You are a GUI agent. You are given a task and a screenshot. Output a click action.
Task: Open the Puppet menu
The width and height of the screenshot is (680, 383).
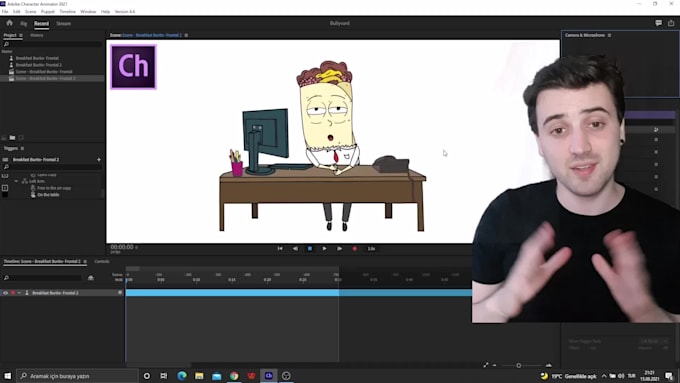[48, 12]
